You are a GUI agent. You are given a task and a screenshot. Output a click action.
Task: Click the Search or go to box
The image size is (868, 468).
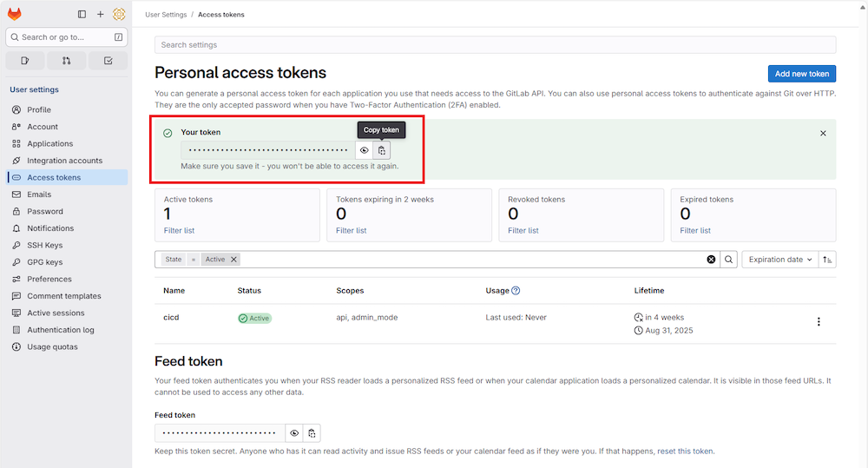pos(67,37)
